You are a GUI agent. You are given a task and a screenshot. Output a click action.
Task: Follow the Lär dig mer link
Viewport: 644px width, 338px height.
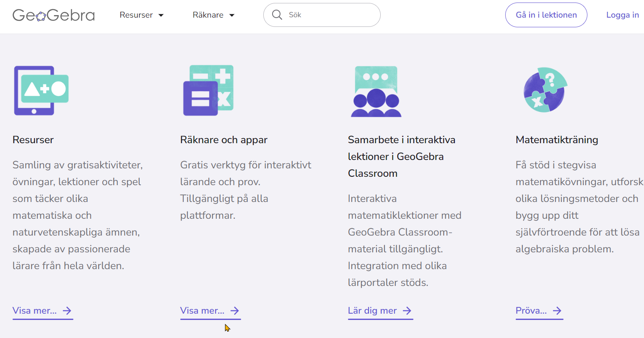[x=372, y=311]
